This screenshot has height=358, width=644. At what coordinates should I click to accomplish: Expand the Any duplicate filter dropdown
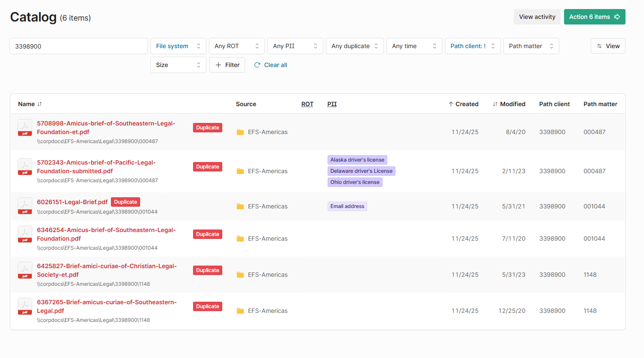[354, 46]
